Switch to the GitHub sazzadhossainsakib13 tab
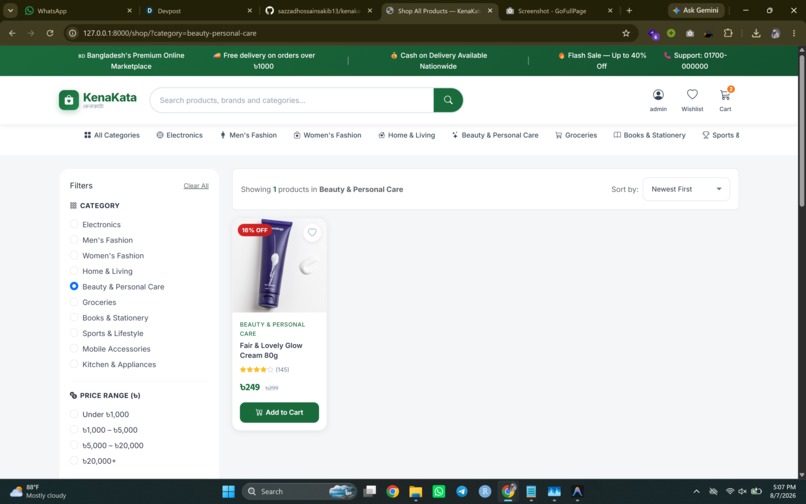 (319, 10)
